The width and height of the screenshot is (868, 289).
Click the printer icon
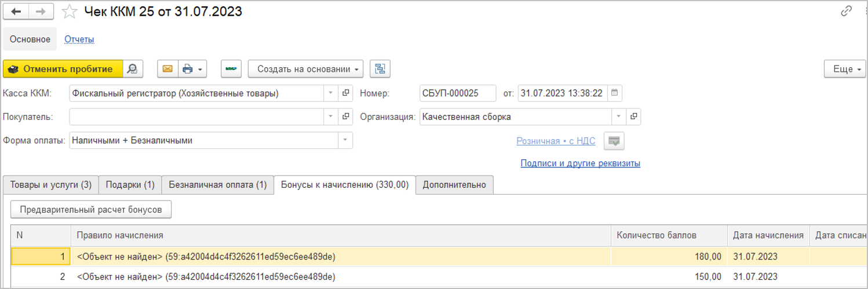[x=187, y=69]
